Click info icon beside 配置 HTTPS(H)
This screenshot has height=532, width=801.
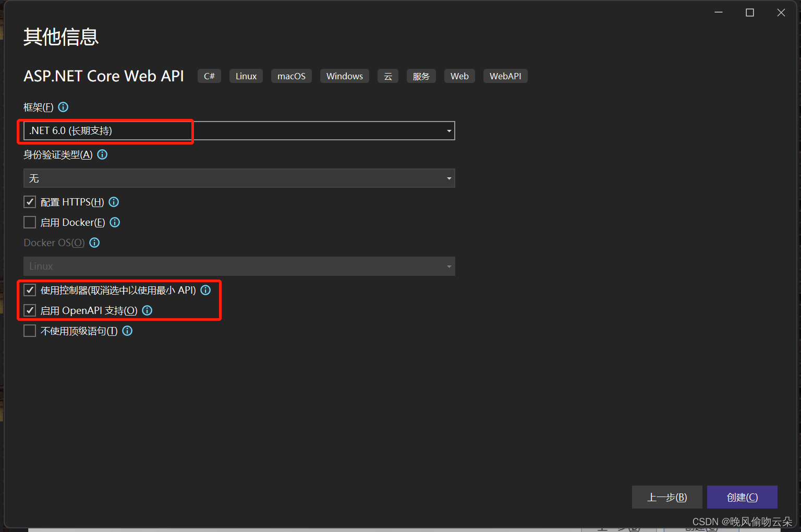coord(114,202)
